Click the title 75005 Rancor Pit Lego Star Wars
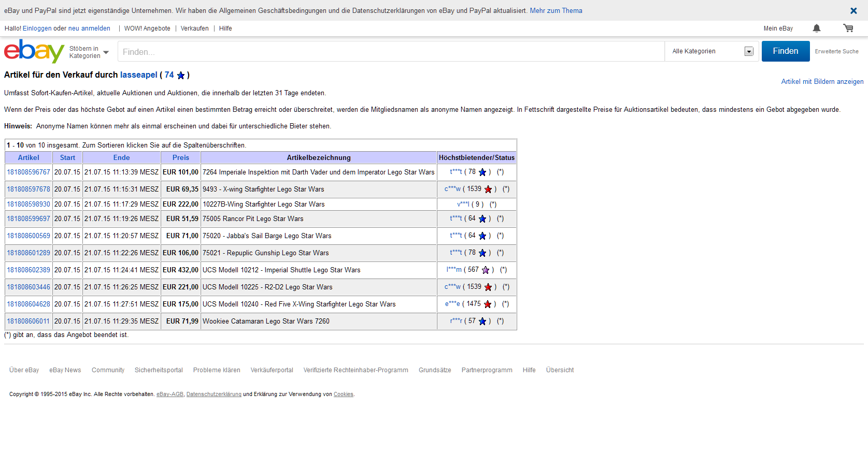This screenshot has height=468, width=868. pos(253,219)
